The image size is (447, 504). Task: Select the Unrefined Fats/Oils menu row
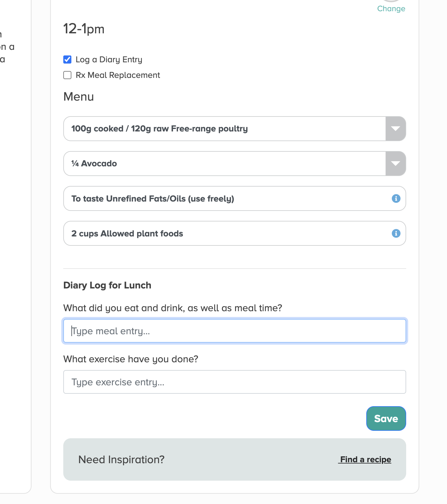(x=234, y=198)
